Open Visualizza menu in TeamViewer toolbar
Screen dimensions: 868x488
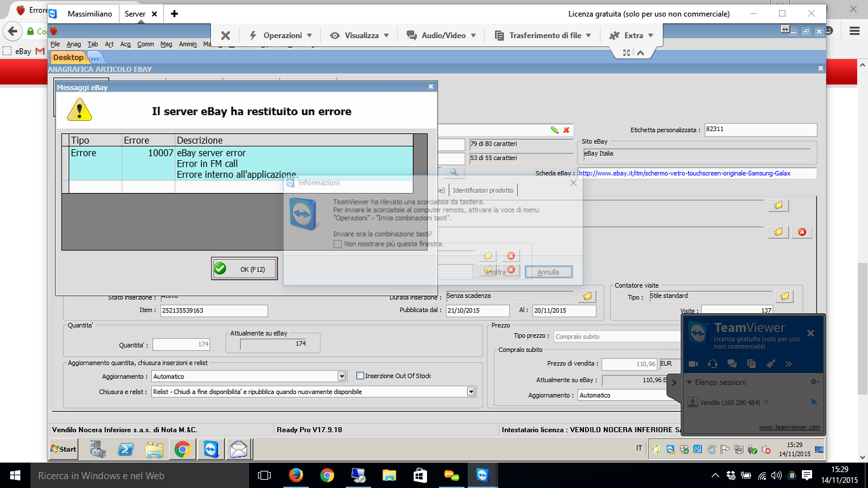(x=360, y=36)
